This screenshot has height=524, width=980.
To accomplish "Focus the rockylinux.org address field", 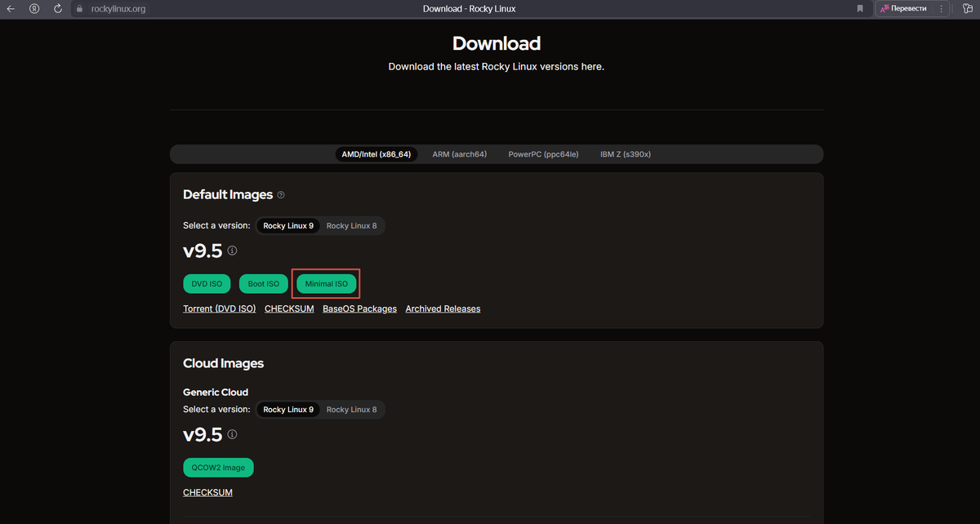I will point(118,9).
